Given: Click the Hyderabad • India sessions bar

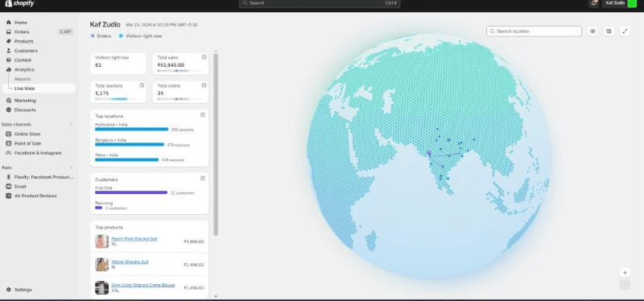Looking at the screenshot, I should (x=131, y=130).
